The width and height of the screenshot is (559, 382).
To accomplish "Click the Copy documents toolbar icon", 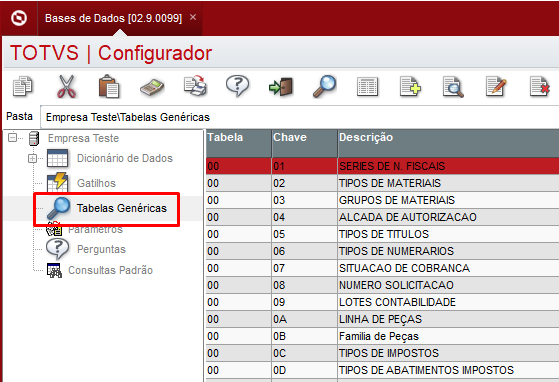I will click(23, 86).
